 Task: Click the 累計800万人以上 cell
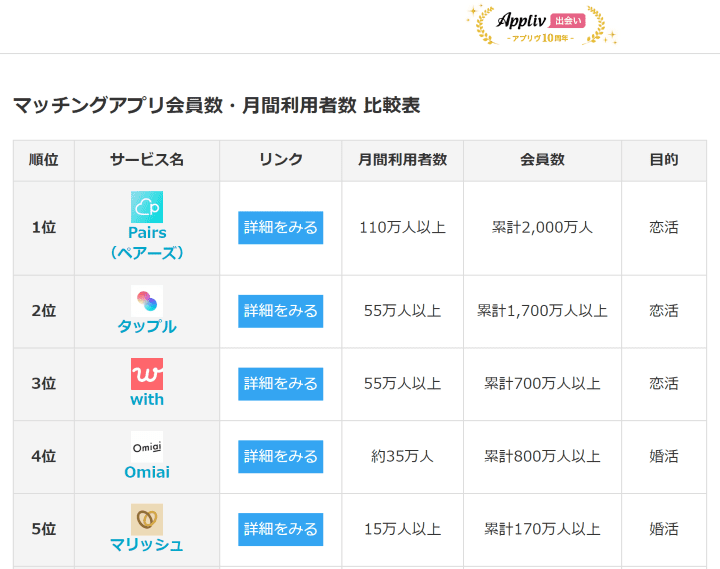542,456
